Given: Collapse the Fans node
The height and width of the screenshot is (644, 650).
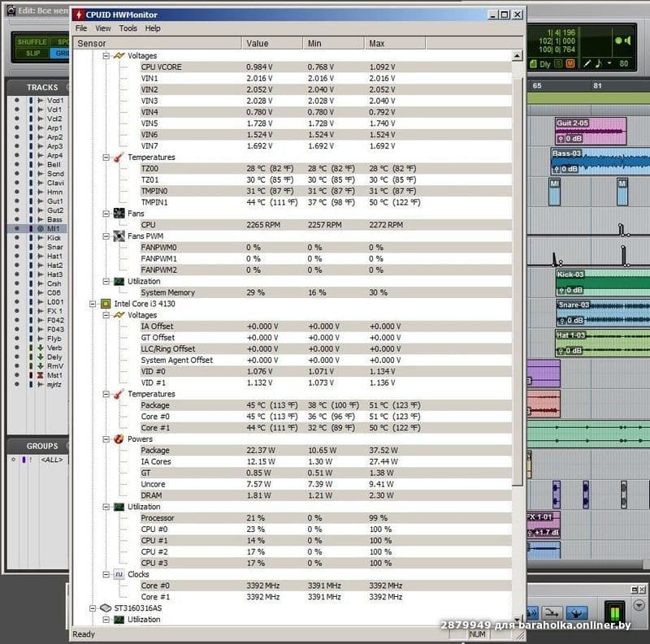Looking at the screenshot, I should (106, 214).
